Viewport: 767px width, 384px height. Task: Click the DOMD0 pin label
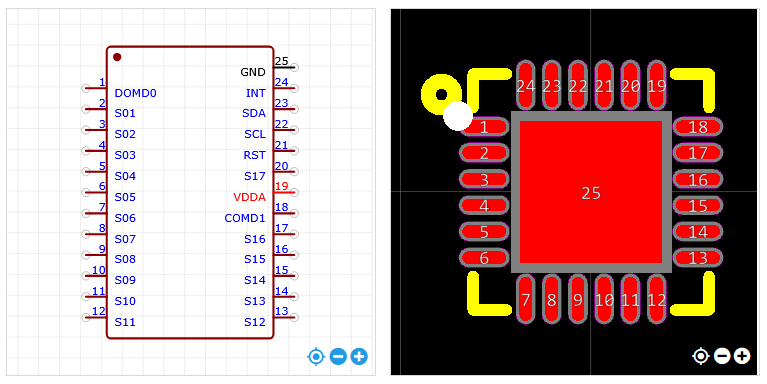135,93
